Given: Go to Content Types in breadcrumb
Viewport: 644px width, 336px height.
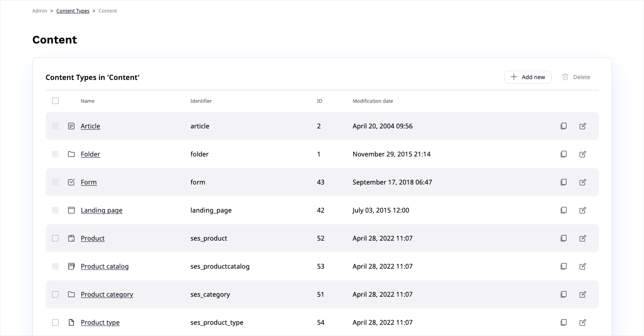Looking at the screenshot, I should point(73,11).
